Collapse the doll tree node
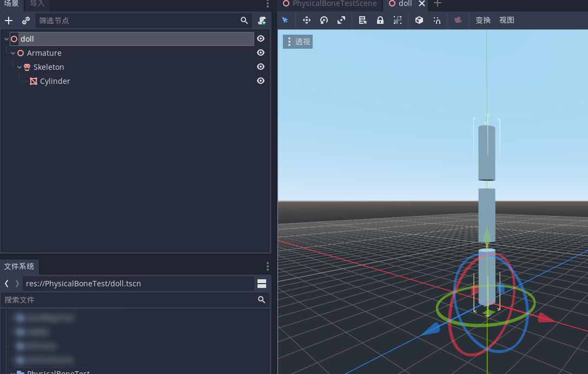The height and width of the screenshot is (374, 588). pos(6,39)
